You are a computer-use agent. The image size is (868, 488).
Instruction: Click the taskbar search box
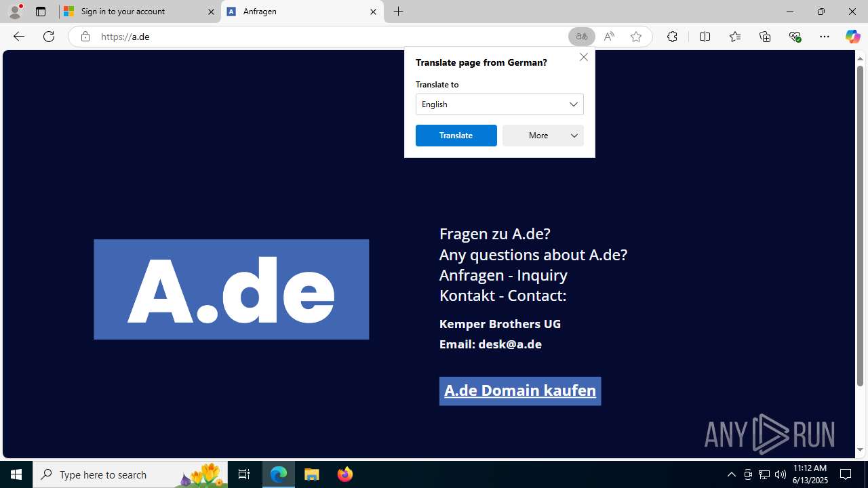[x=130, y=474]
